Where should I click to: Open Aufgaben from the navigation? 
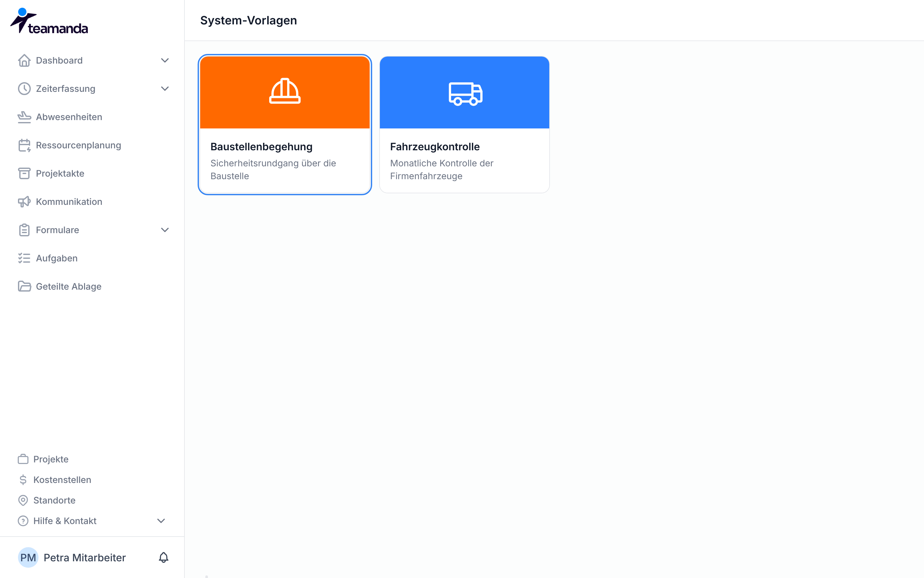[x=56, y=258]
